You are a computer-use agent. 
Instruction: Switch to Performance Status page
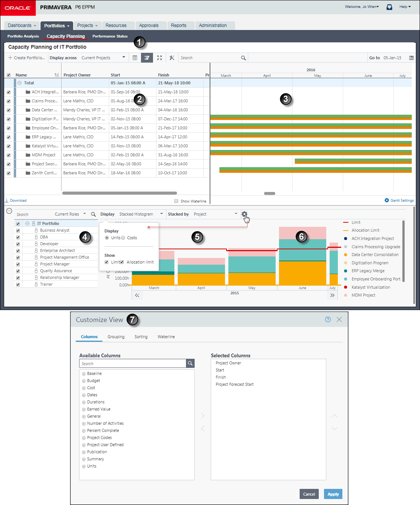[x=110, y=36]
